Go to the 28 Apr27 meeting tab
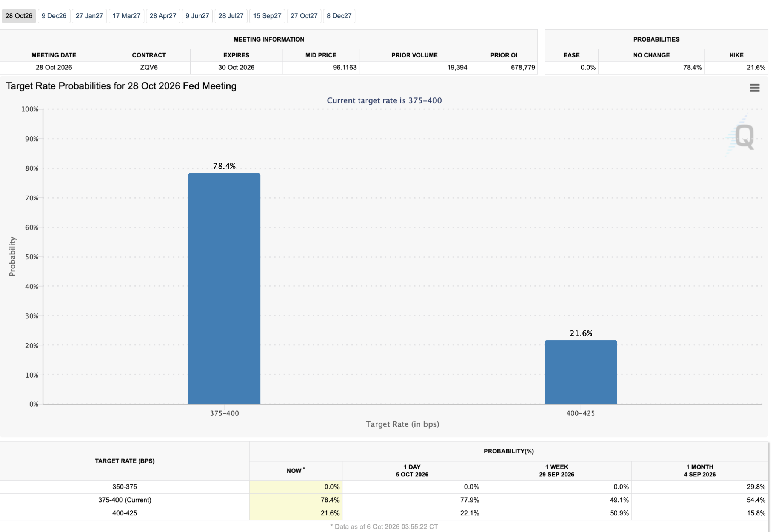This screenshot has height=532, width=773. (x=163, y=16)
